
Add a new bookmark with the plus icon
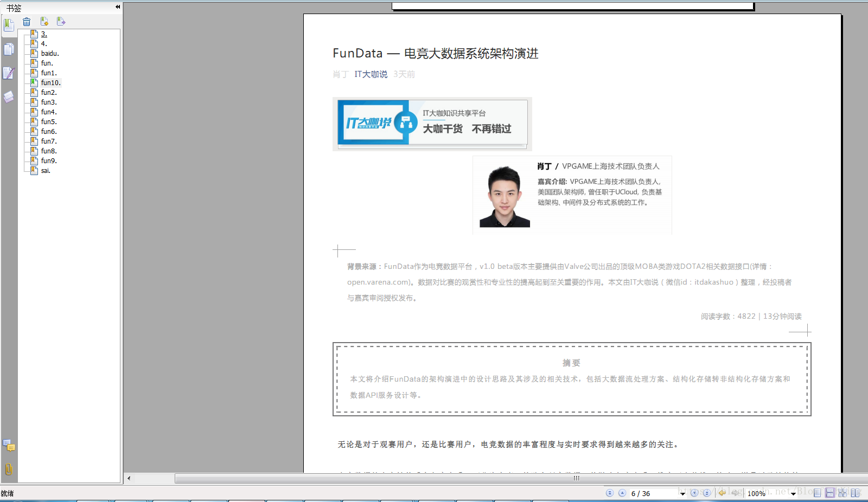click(x=44, y=22)
